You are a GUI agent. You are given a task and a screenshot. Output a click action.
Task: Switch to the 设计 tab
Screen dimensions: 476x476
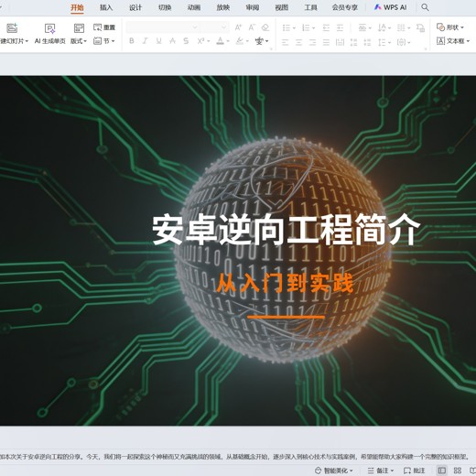pos(135,7)
